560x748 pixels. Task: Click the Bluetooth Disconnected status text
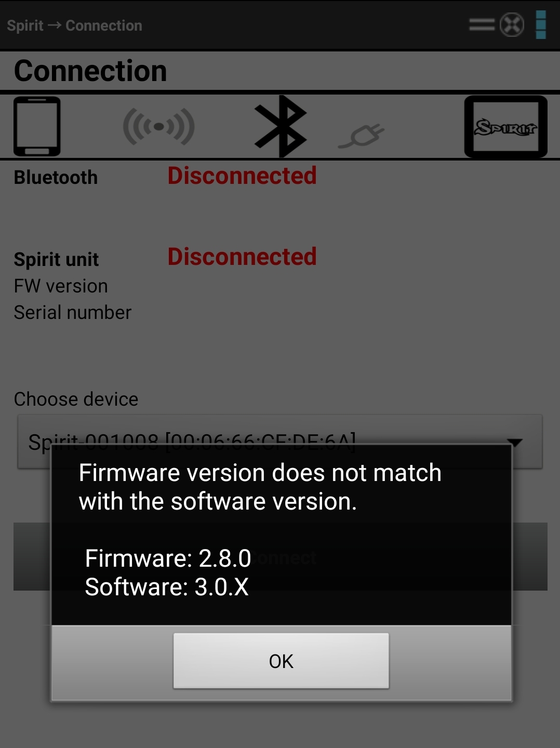pos(242,176)
